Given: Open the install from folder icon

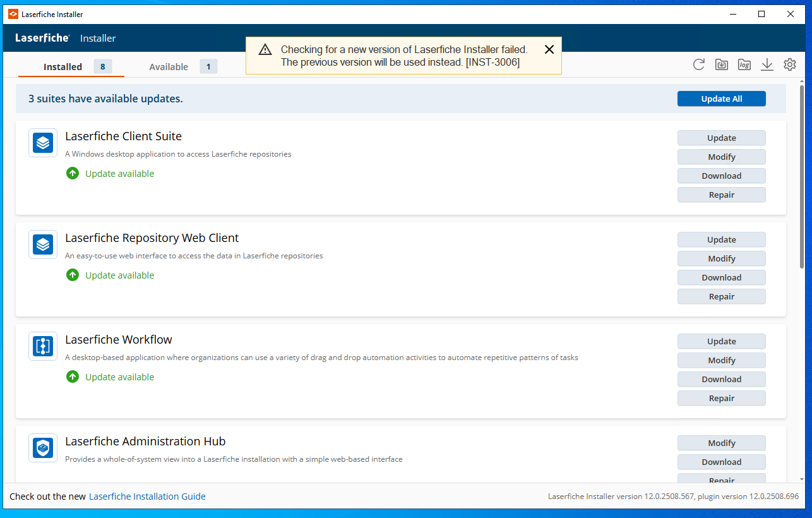Looking at the screenshot, I should (x=721, y=64).
